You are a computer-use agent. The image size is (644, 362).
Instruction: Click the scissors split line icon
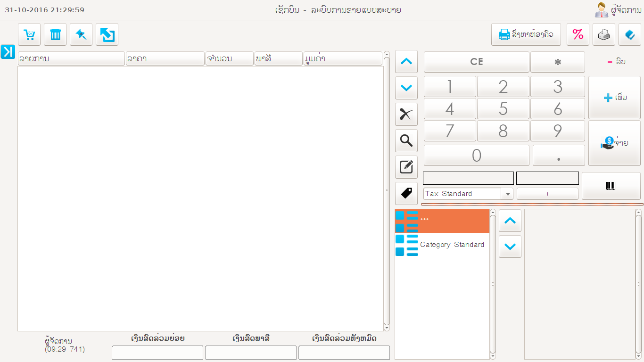pyautogui.click(x=406, y=114)
